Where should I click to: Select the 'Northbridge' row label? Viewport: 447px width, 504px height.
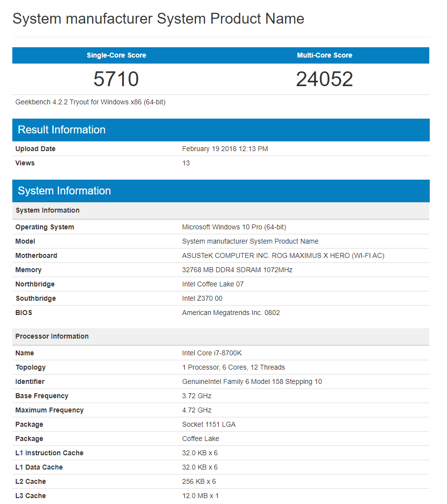click(35, 284)
